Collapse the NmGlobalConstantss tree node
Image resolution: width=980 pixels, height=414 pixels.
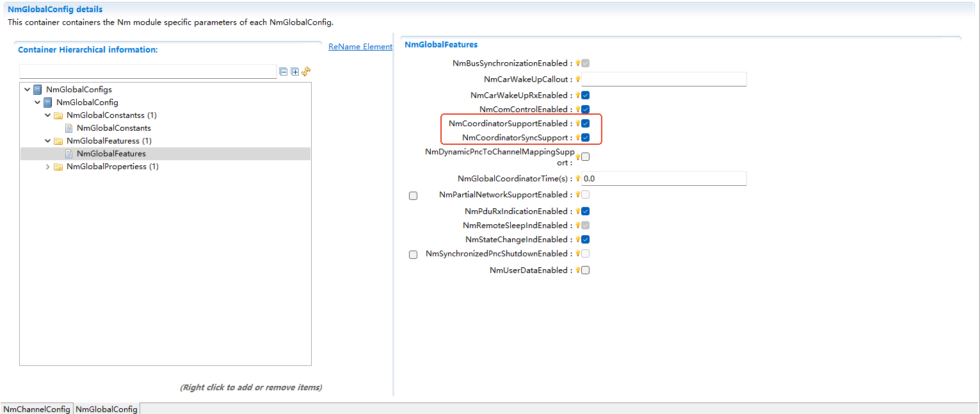pos(47,115)
